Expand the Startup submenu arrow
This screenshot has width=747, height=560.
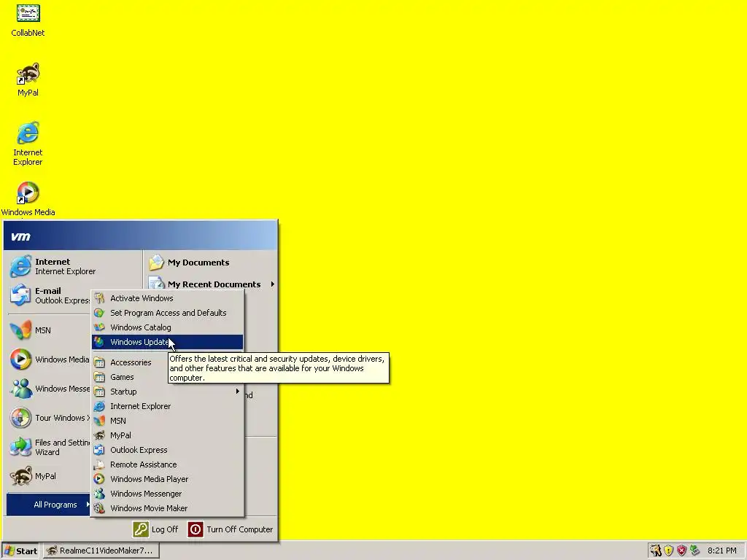(237, 392)
